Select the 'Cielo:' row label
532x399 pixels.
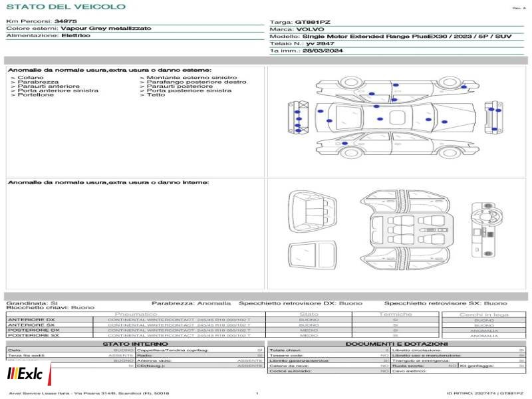click(x=15, y=350)
